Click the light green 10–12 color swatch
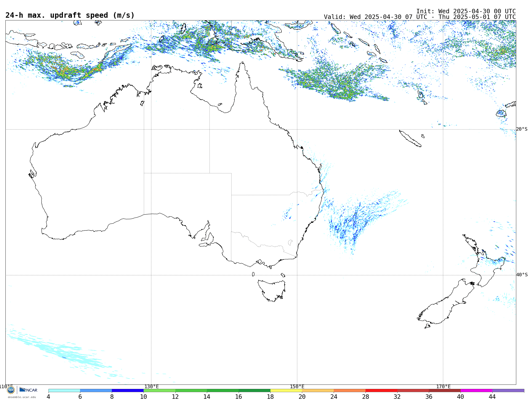The image size is (532, 400). [x=159, y=391]
